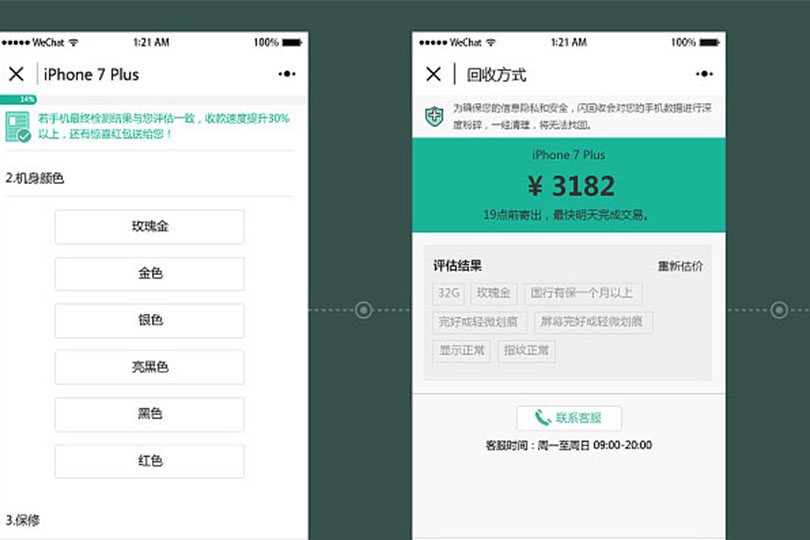This screenshot has width=810, height=540.
Task: Click the battery icon on 回收方式 screen
Action: pyautogui.click(x=709, y=42)
